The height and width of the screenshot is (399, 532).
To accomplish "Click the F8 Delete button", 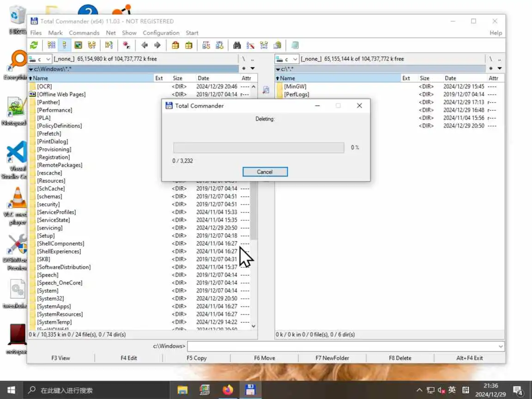I will (400, 358).
